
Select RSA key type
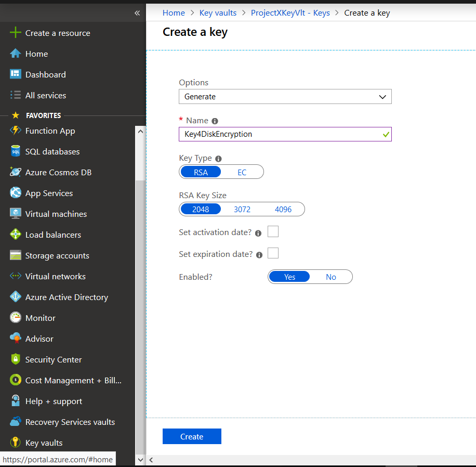201,172
